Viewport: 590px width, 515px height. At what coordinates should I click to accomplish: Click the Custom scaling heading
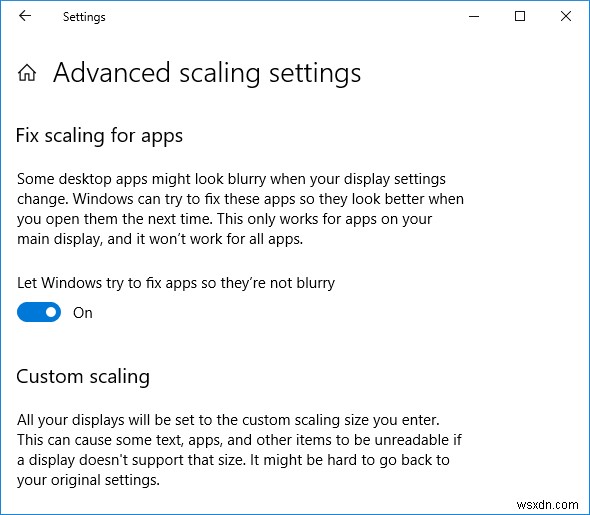(x=83, y=377)
